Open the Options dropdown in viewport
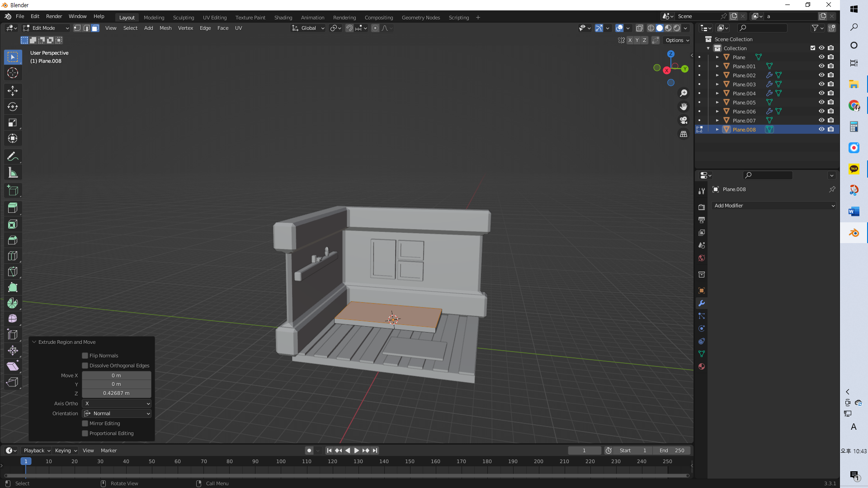868x488 pixels. (x=677, y=40)
